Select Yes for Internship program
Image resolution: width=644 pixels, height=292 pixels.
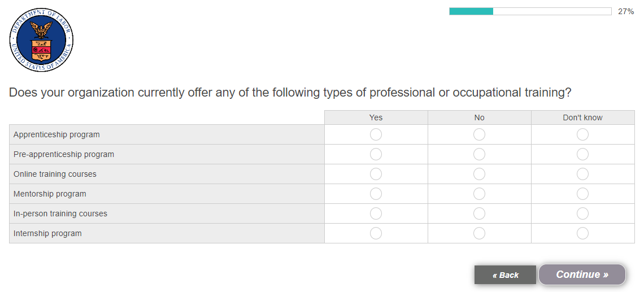[x=376, y=233]
